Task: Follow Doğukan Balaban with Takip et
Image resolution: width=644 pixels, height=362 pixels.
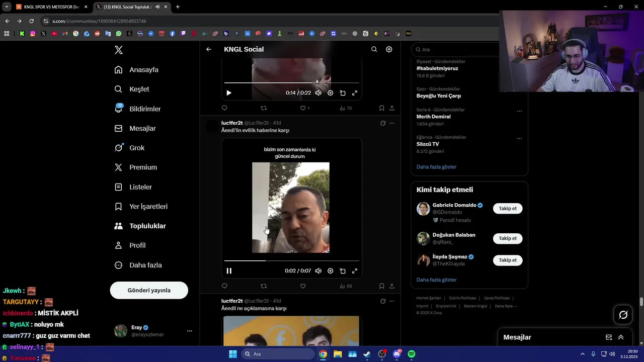Action: (x=508, y=238)
